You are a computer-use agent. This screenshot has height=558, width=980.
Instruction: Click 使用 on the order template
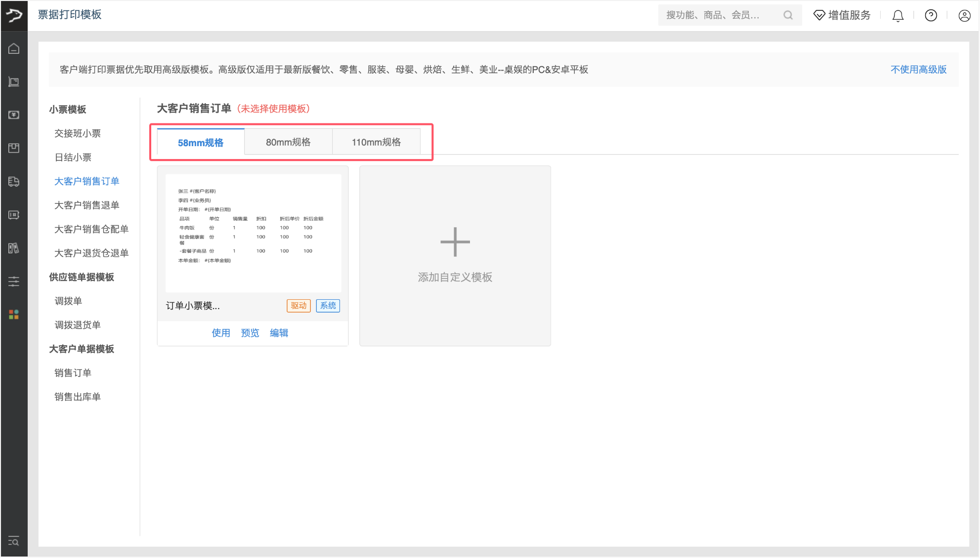point(221,333)
